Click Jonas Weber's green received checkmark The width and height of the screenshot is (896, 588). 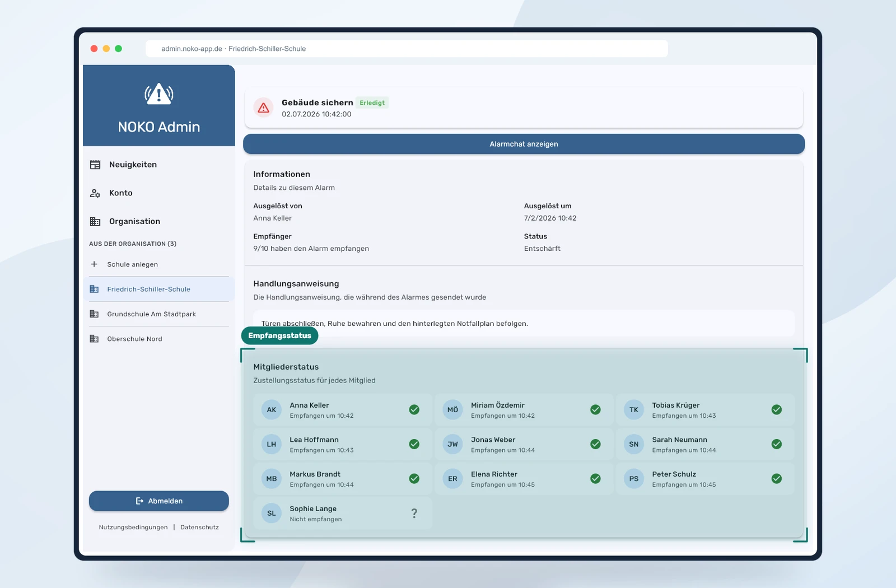click(595, 444)
